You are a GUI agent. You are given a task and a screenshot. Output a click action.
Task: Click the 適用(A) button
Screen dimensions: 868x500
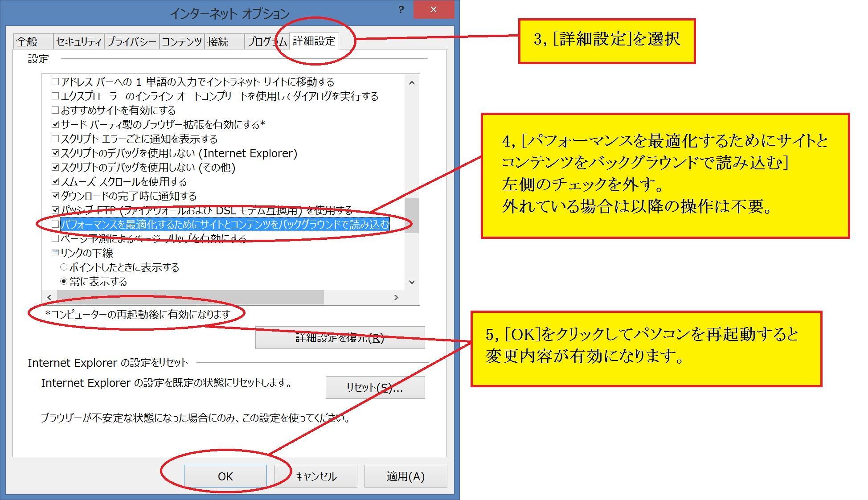tap(405, 476)
